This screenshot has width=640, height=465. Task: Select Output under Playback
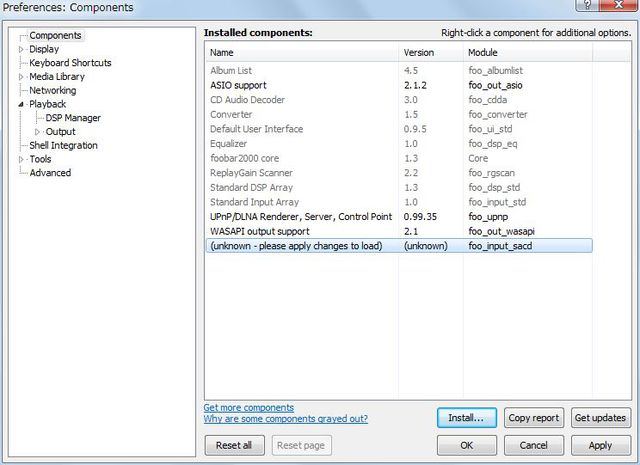[x=60, y=132]
